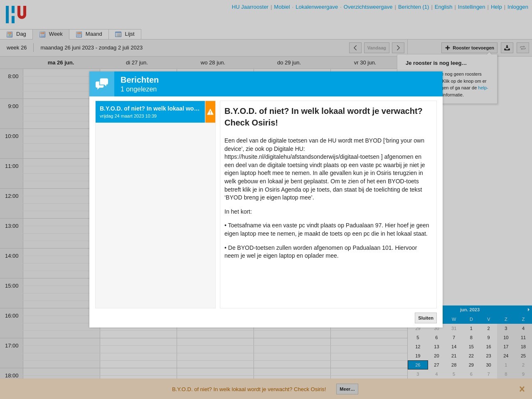Image resolution: width=532 pixels, height=399 pixels.
Task: Switch to the Dag tab
Action: 17,34
